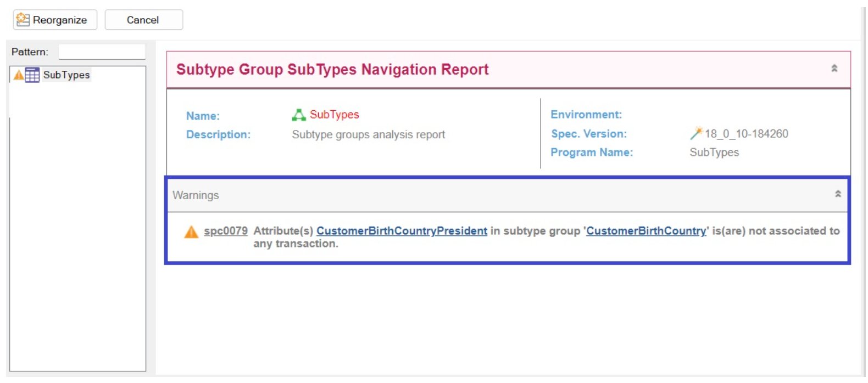This screenshot has width=868, height=383.
Task: Click the description text 'Subtype groups analysis report'
Action: pos(368,134)
